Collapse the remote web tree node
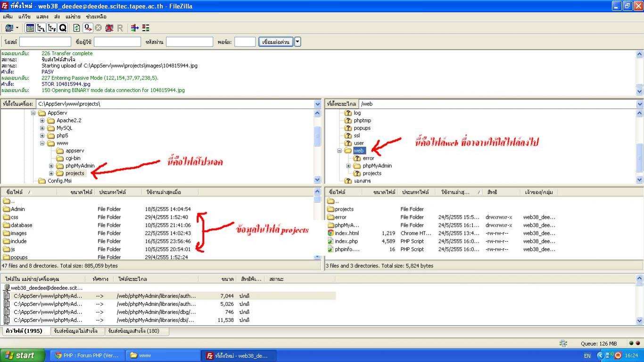The height and width of the screenshot is (362, 644). tap(339, 151)
